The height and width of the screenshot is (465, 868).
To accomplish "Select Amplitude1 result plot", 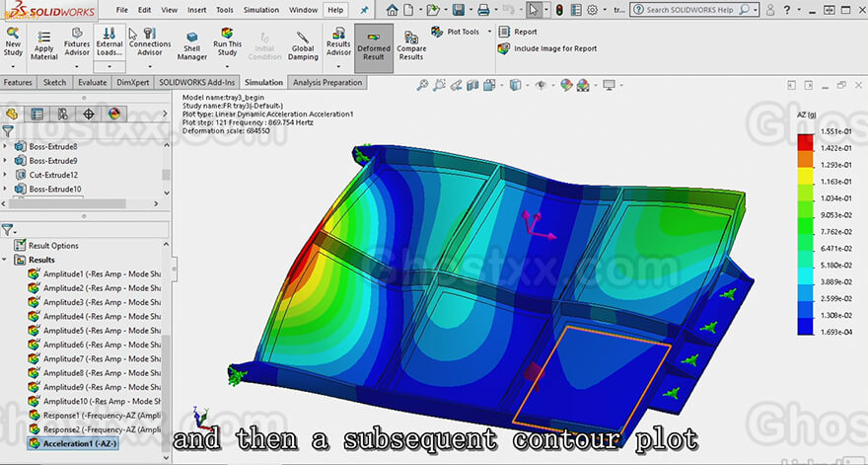I will click(x=95, y=273).
